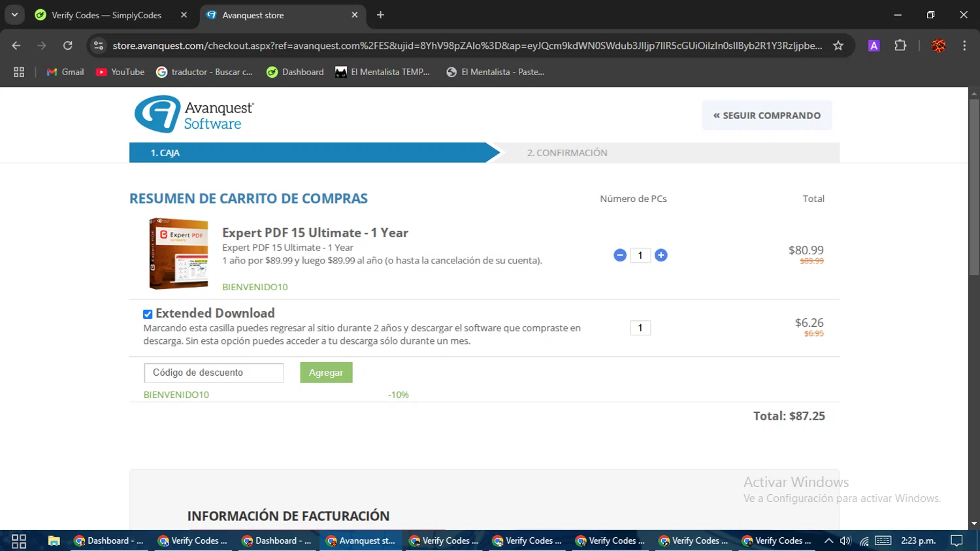Open a new browser tab
The image size is (980, 551).
point(380,15)
